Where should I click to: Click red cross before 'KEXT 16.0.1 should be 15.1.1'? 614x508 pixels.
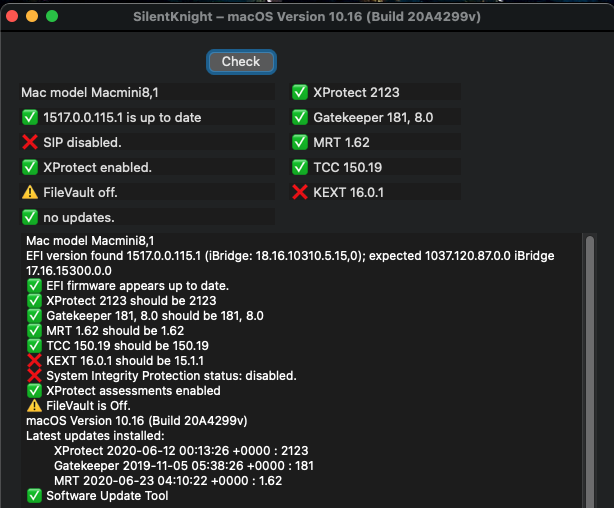34,360
